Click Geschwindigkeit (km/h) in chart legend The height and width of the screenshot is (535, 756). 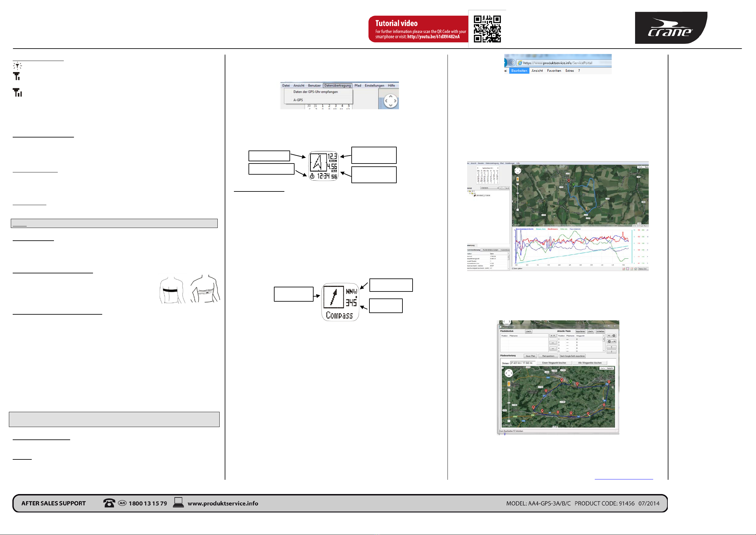(x=525, y=229)
